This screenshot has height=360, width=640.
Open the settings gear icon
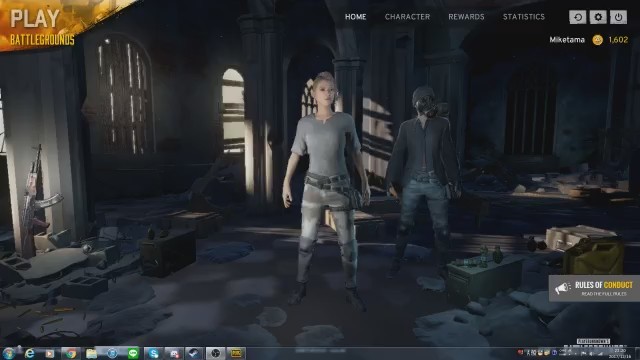(598, 17)
